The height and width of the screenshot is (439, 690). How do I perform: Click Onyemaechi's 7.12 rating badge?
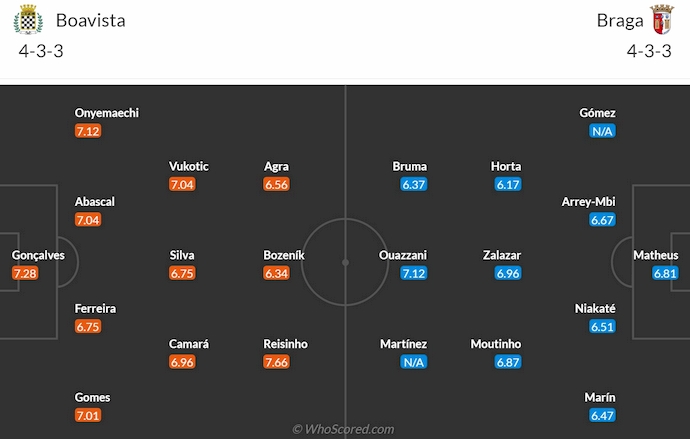(x=88, y=131)
